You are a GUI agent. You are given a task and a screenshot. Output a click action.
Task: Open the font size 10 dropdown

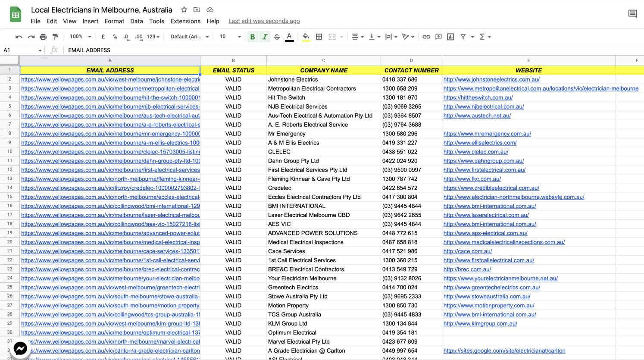[x=230, y=37]
